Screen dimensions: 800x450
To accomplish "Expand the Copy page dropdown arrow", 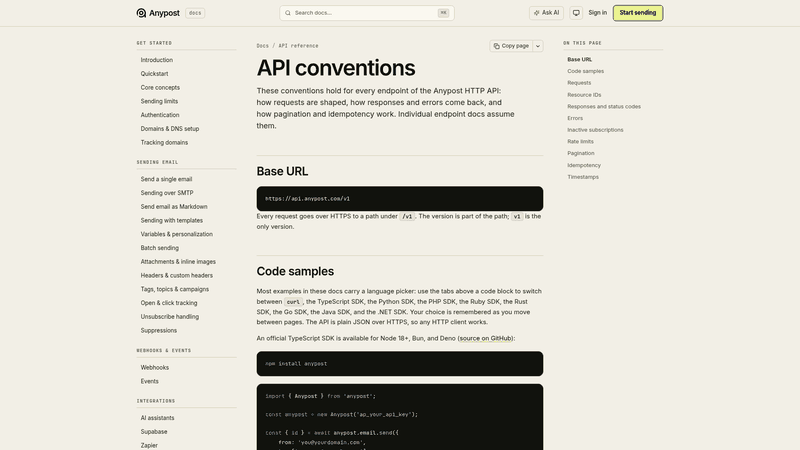I will click(x=538, y=46).
